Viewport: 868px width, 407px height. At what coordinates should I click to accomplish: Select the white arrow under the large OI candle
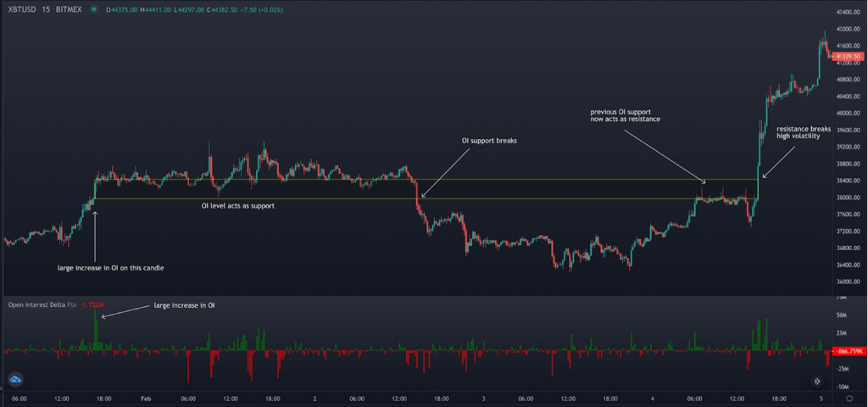(95, 236)
